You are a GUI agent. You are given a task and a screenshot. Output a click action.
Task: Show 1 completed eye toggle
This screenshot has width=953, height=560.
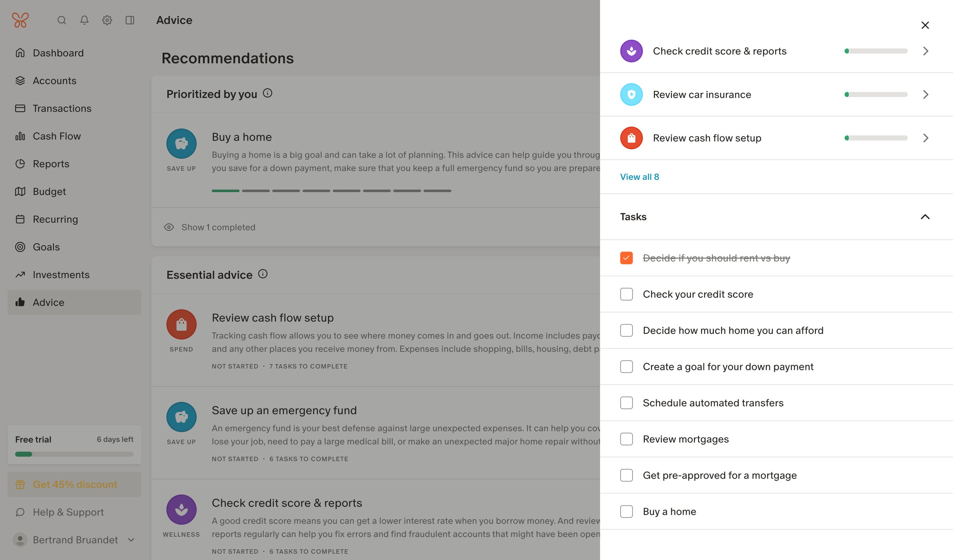[209, 227]
